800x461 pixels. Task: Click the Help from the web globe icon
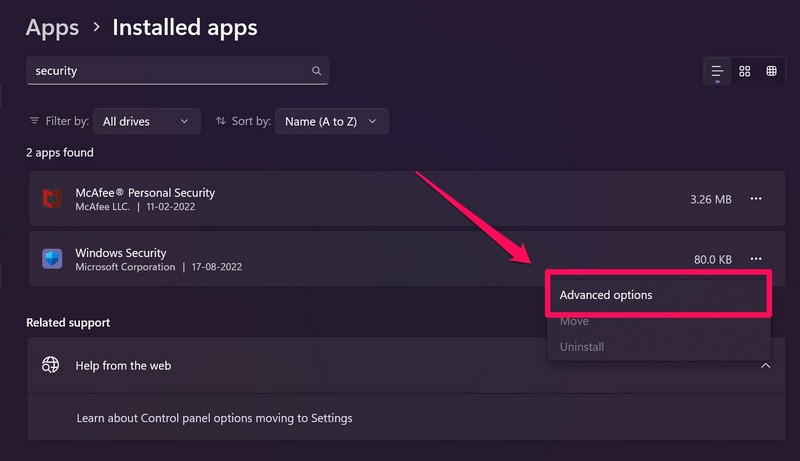coord(51,365)
